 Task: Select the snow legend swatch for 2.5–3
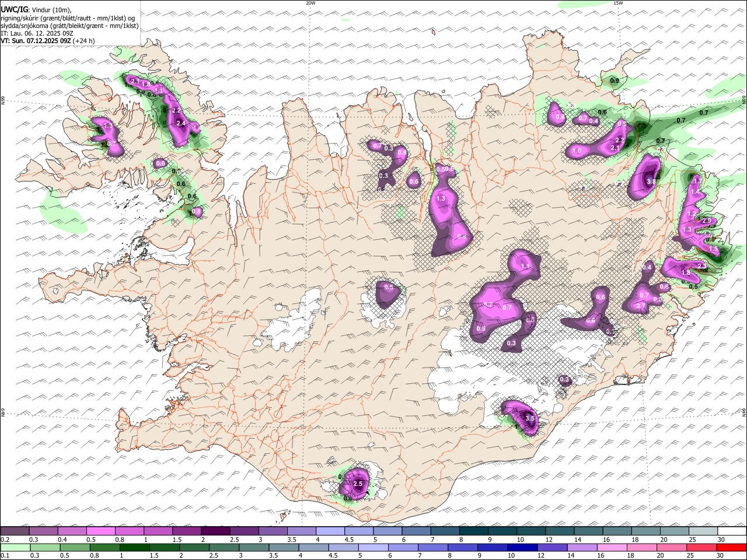(243, 531)
